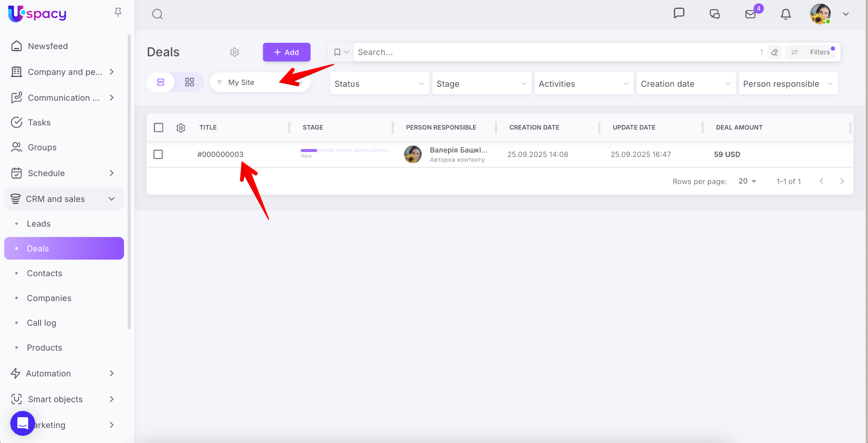Switch to list view toggle
Image resolution: width=868 pixels, height=443 pixels.
[161, 82]
